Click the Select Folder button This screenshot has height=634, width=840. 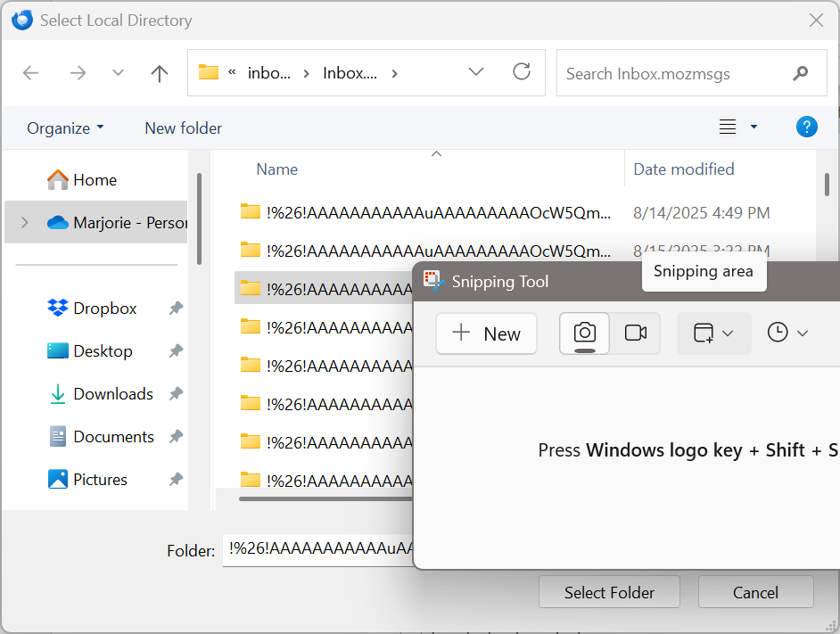[x=609, y=592]
